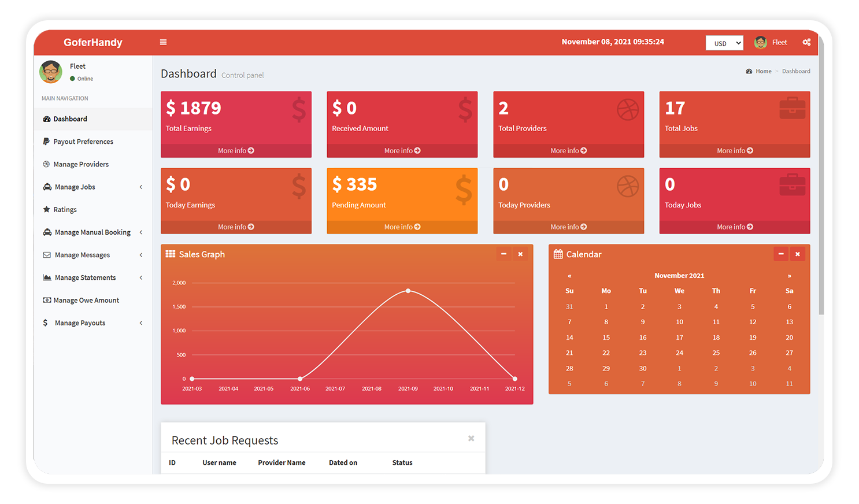This screenshot has width=859, height=504.
Task: Click the Ratings star icon
Action: [x=46, y=209]
